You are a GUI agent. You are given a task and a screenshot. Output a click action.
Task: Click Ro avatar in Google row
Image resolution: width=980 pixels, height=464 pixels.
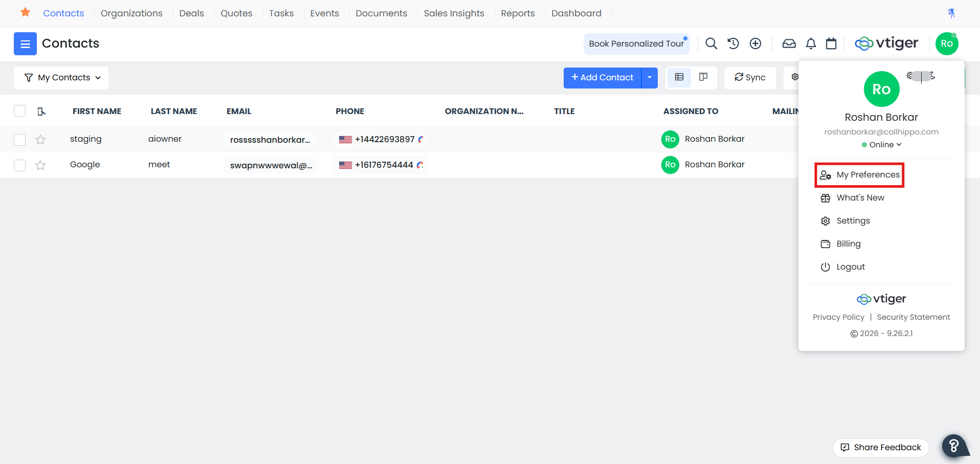(x=670, y=165)
